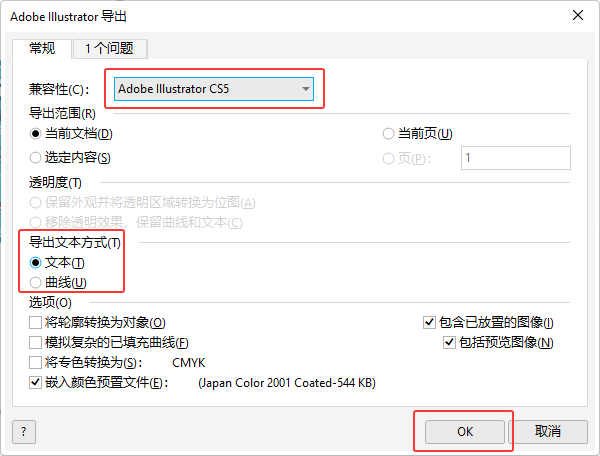This screenshot has height=456, width=600.
Task: Click the 取消 cancel button
Action: tap(548, 432)
